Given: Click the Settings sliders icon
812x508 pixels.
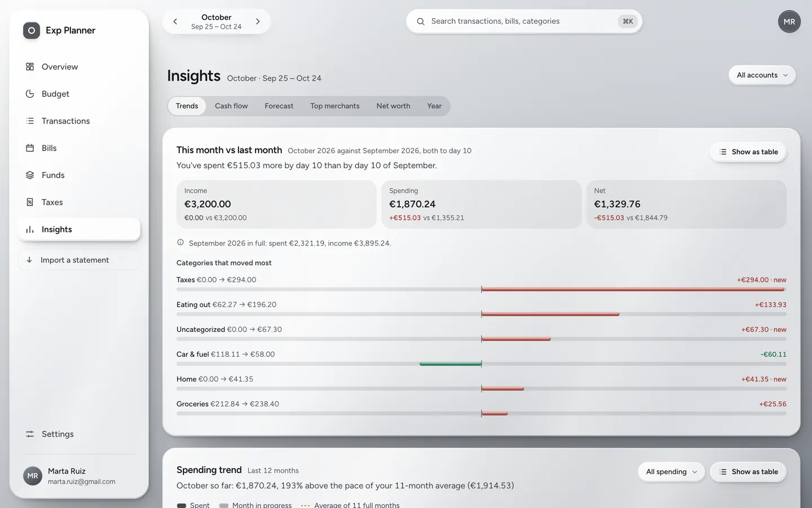Looking at the screenshot, I should pyautogui.click(x=30, y=434).
